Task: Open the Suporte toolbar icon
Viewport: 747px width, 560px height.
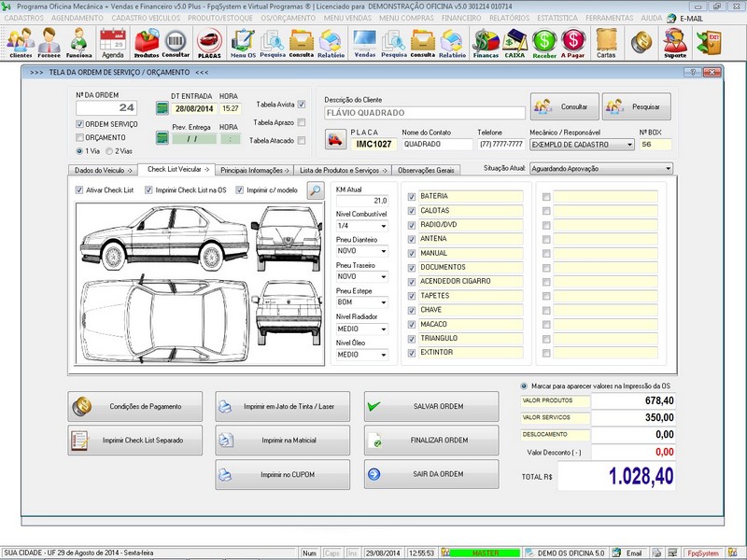Action: (x=674, y=42)
